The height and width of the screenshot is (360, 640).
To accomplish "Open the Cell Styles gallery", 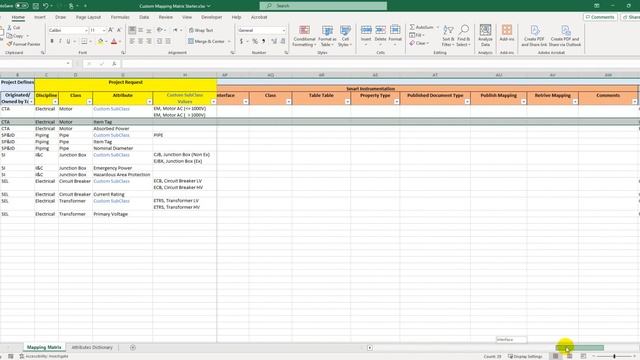I will [x=345, y=36].
